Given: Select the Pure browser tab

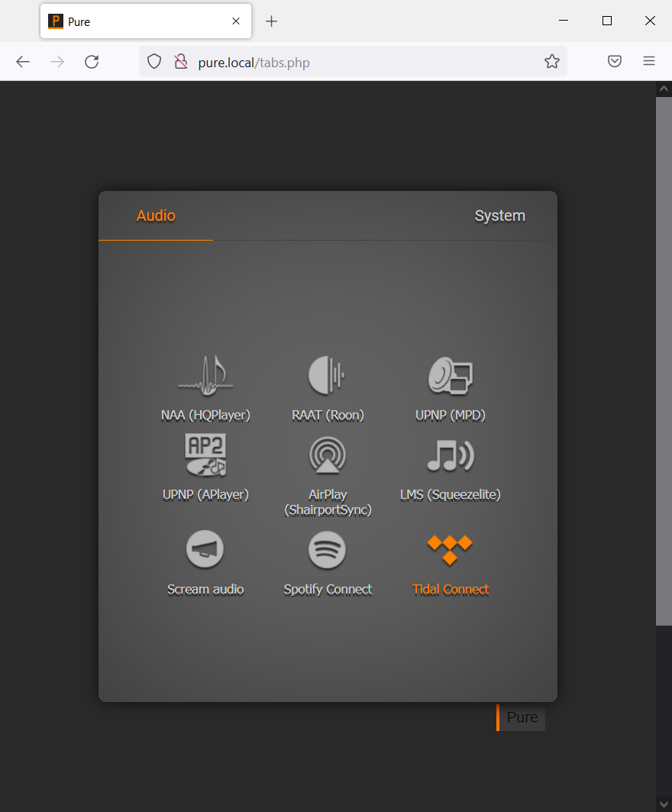Looking at the screenshot, I should tap(146, 21).
